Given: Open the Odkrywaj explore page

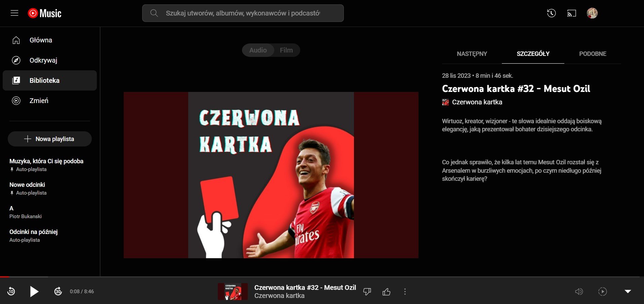Looking at the screenshot, I should [50, 60].
